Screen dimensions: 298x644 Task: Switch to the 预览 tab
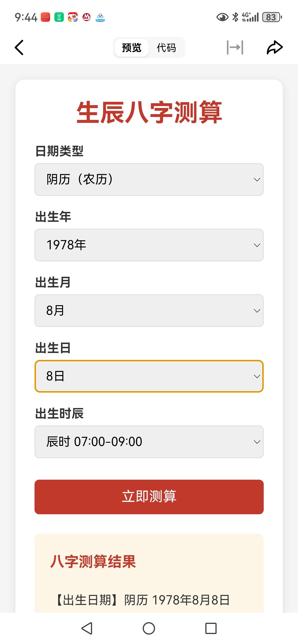(x=132, y=48)
